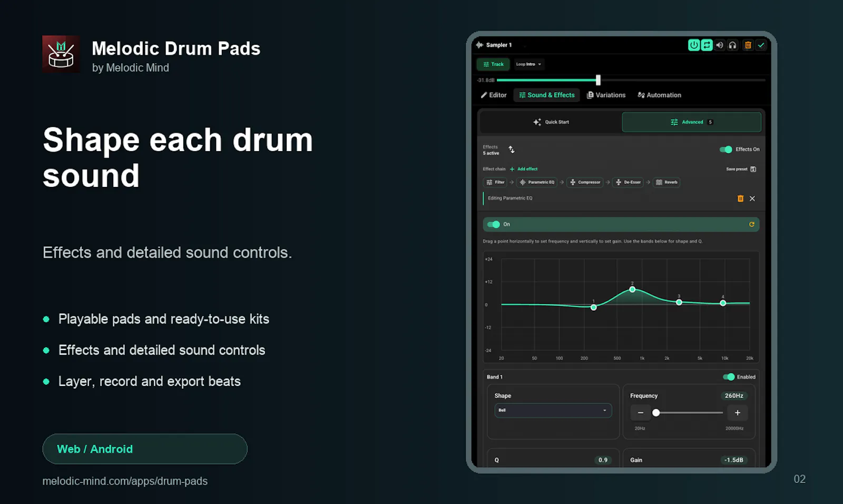Select the Compressor effect chip

pyautogui.click(x=585, y=182)
